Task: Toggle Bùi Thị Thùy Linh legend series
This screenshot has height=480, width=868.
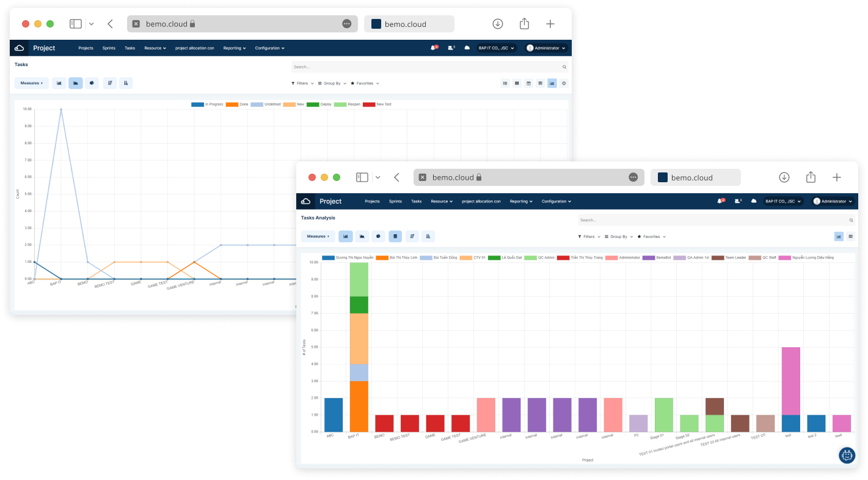Action: (x=396, y=258)
